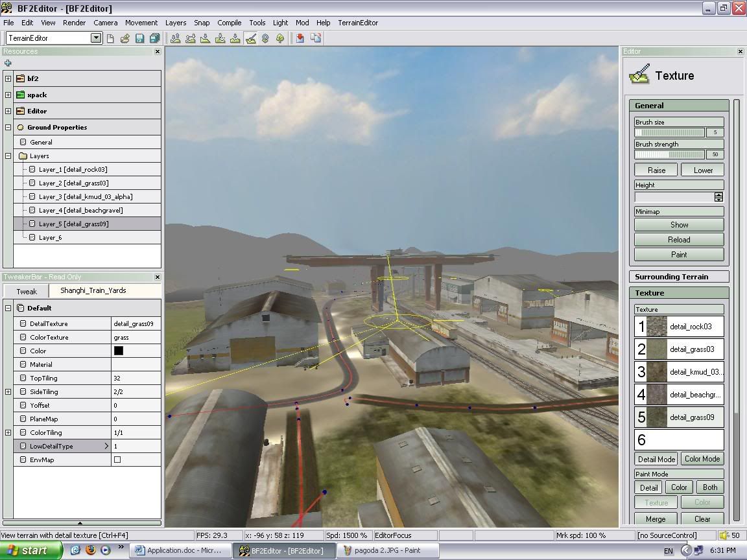The image size is (747, 560).
Task: Open the TerrainEditor menu
Action: pos(358,23)
